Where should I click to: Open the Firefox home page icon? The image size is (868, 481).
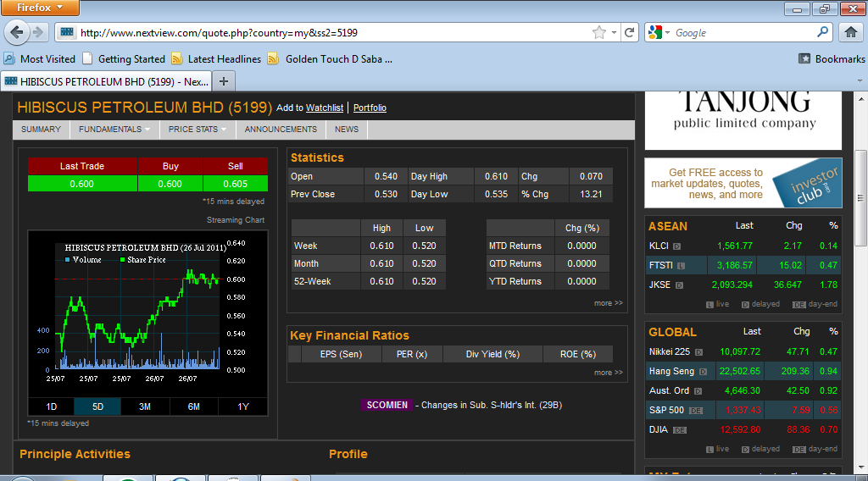851,33
